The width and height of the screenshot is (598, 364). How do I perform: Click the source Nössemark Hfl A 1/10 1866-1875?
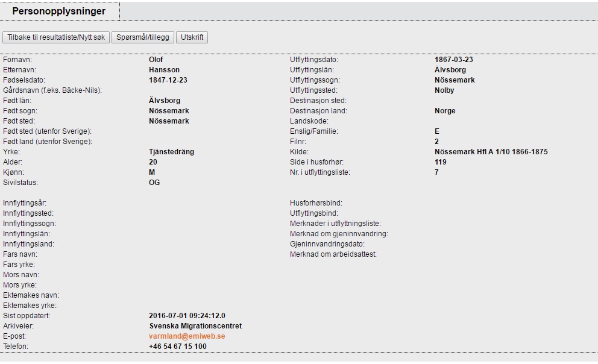491,152
